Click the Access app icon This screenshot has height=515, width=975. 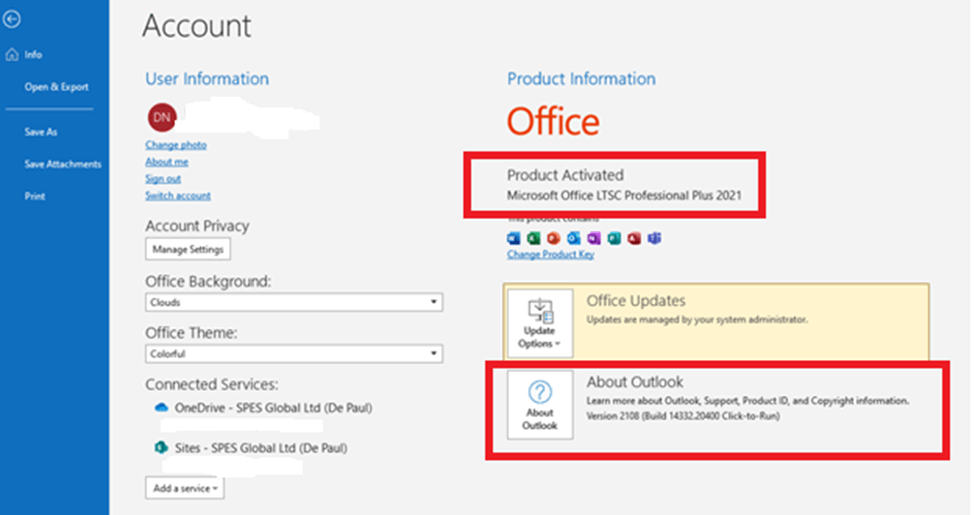click(x=634, y=238)
